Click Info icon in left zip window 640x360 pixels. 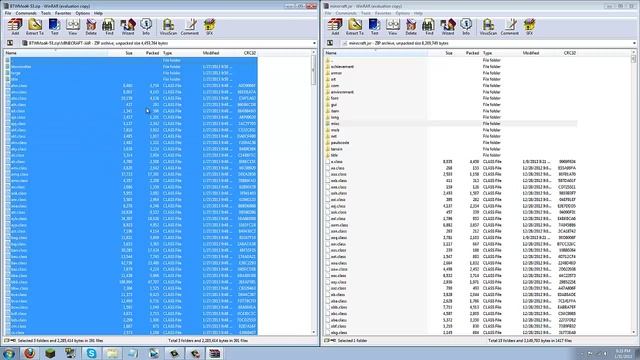[146, 27]
